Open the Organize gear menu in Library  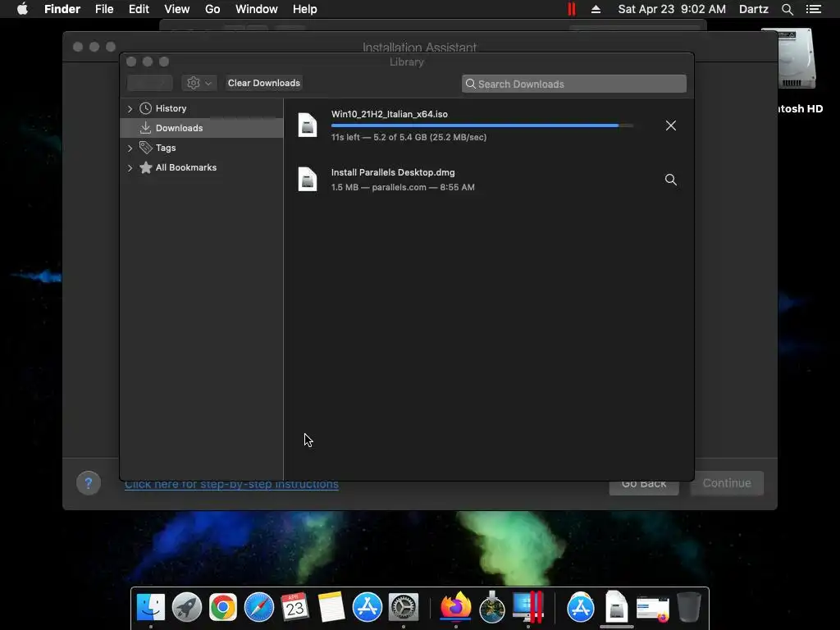pos(199,83)
